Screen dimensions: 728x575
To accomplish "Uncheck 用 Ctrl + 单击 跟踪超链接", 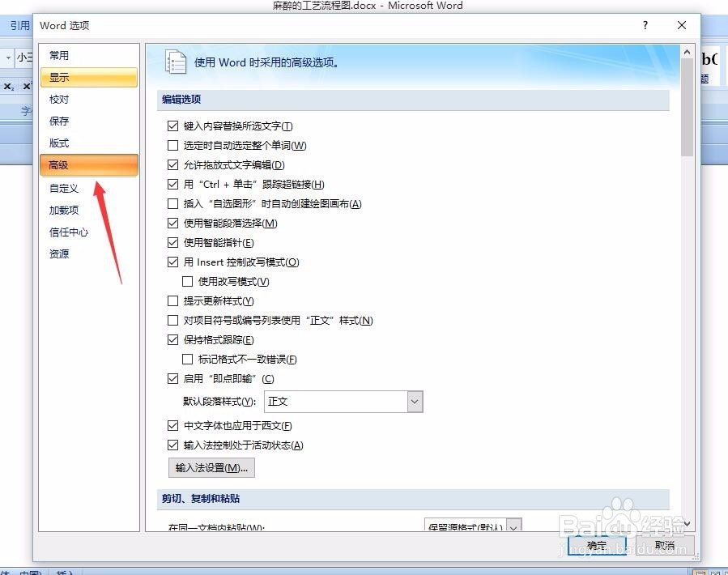I will 172,184.
